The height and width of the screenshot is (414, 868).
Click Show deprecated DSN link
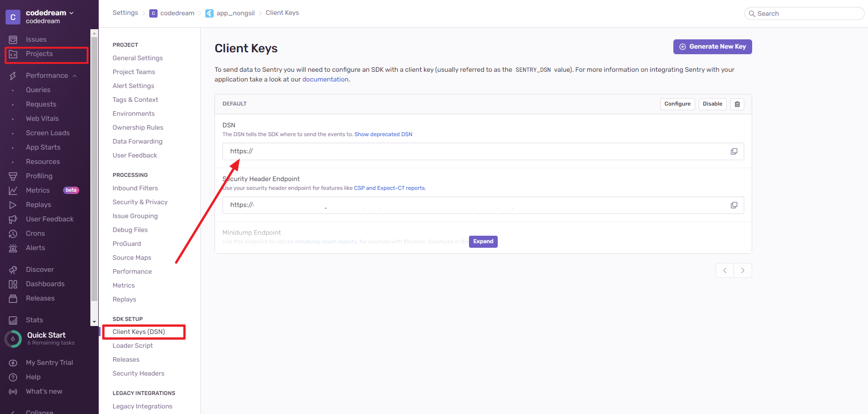(383, 134)
